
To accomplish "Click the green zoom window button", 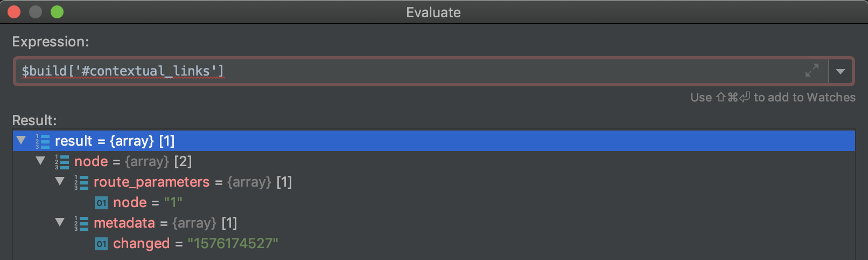I will [57, 12].
